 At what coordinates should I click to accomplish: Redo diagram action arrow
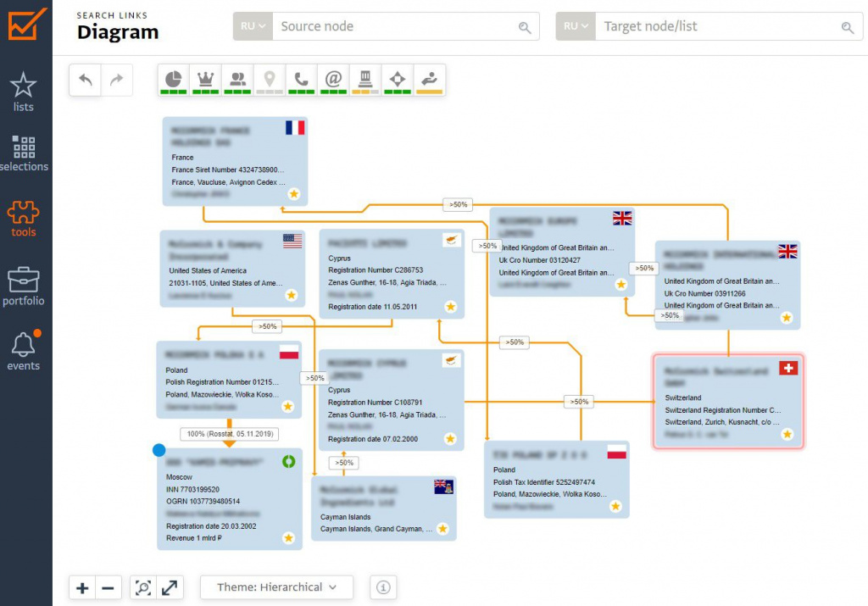[116, 80]
